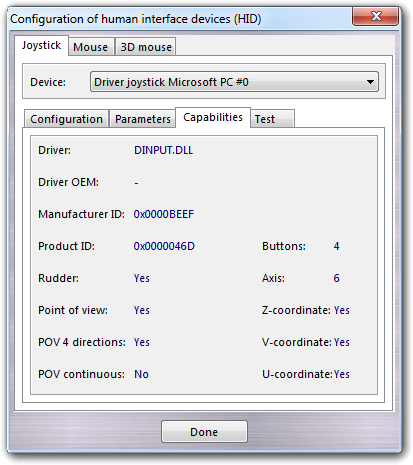Viewport: 413px width, 465px height.
Task: Click the POV 4 directions Yes value
Action: pos(142,342)
